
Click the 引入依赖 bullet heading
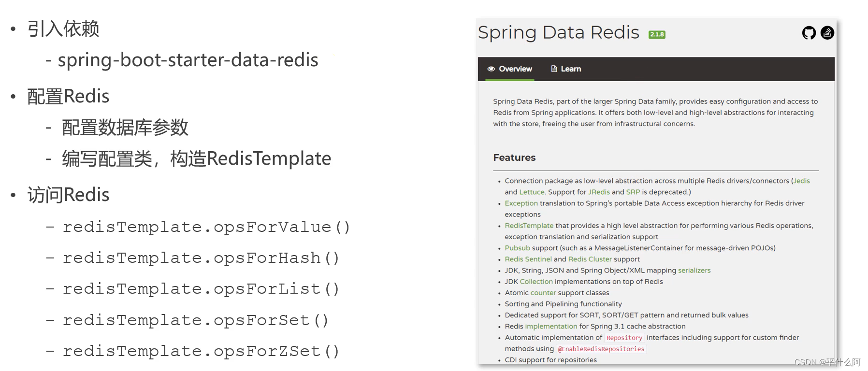[x=63, y=29]
